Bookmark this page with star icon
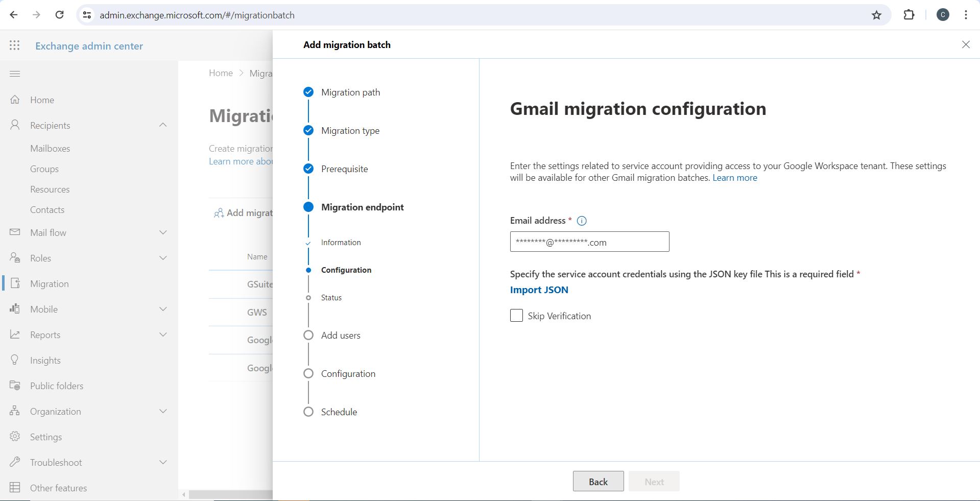Viewport: 980px width, 501px height. pyautogui.click(x=876, y=15)
